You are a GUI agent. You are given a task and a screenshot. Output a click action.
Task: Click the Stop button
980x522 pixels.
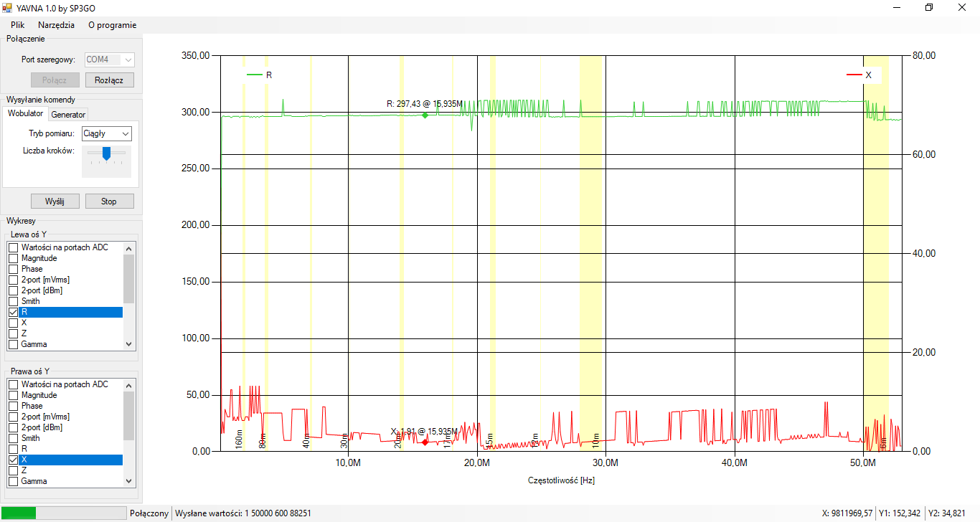pos(109,201)
